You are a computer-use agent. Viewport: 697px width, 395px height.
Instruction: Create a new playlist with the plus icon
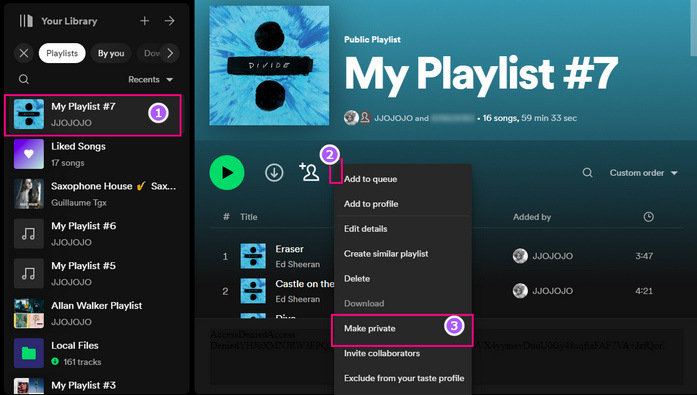click(x=144, y=21)
